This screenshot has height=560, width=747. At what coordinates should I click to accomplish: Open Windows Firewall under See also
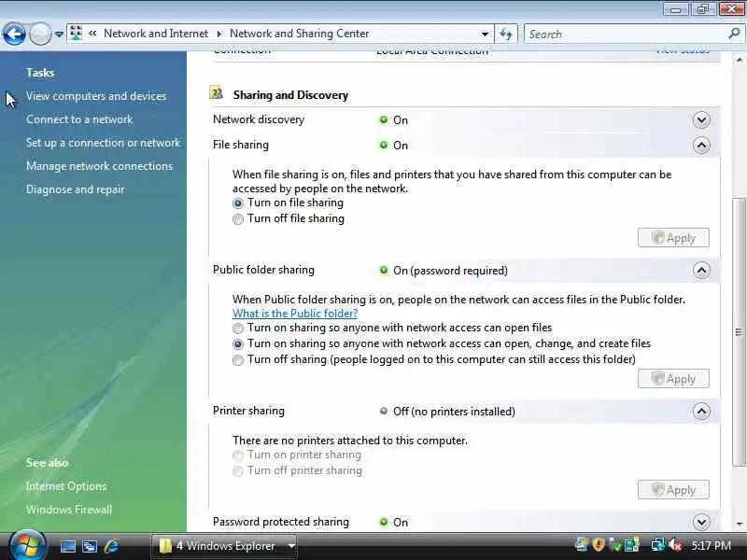tap(69, 510)
